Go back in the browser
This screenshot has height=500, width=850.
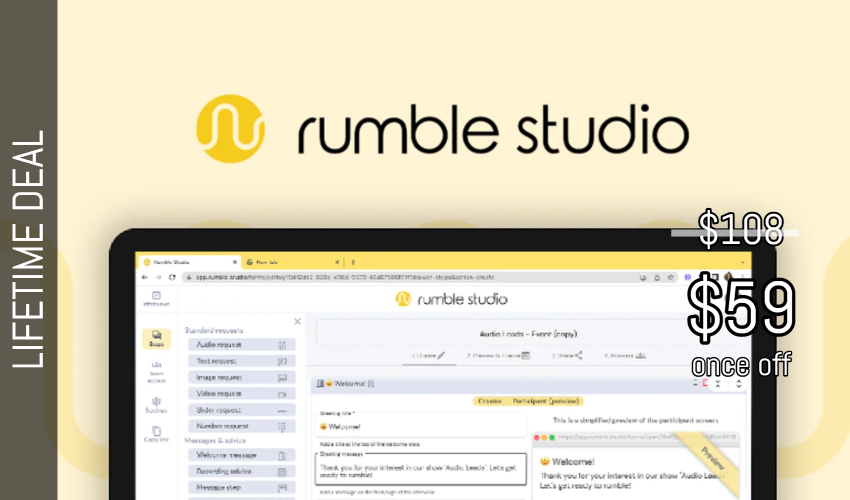(146, 277)
